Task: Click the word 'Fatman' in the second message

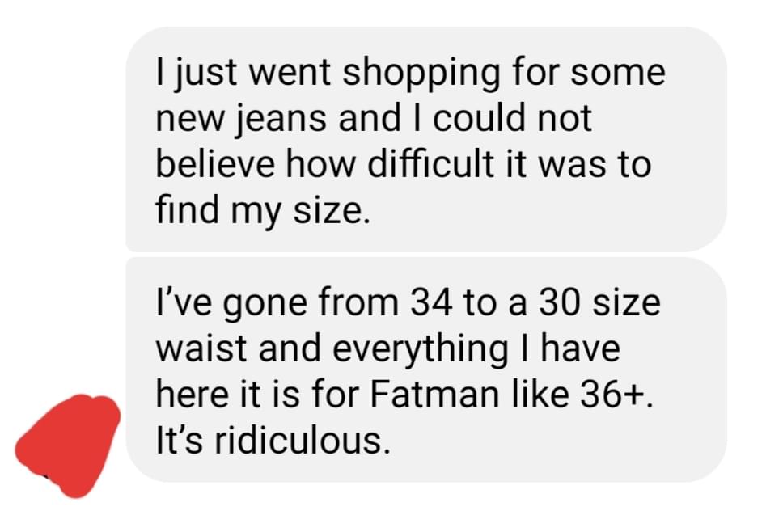Action: point(434,395)
